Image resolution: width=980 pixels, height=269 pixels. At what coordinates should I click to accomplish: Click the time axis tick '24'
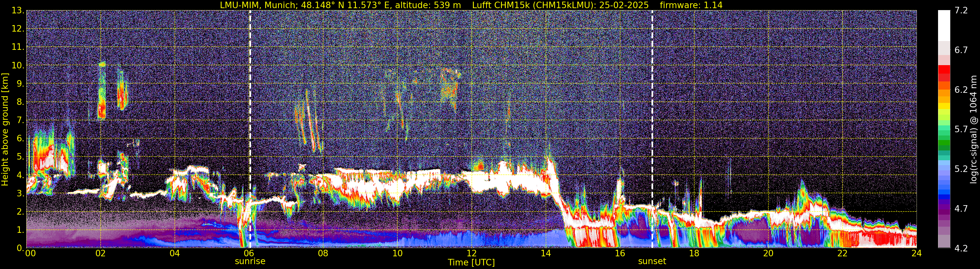click(x=917, y=253)
